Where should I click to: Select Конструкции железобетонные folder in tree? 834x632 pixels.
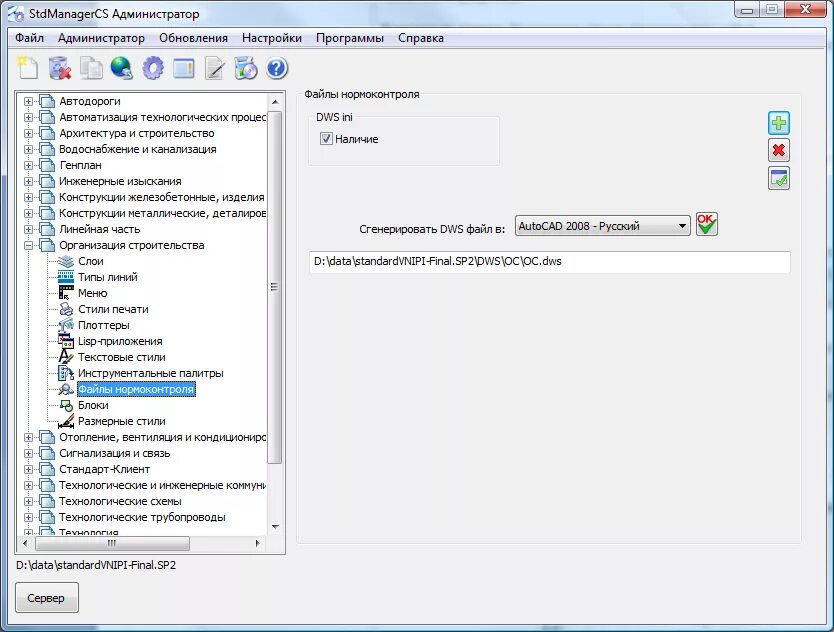(162, 197)
